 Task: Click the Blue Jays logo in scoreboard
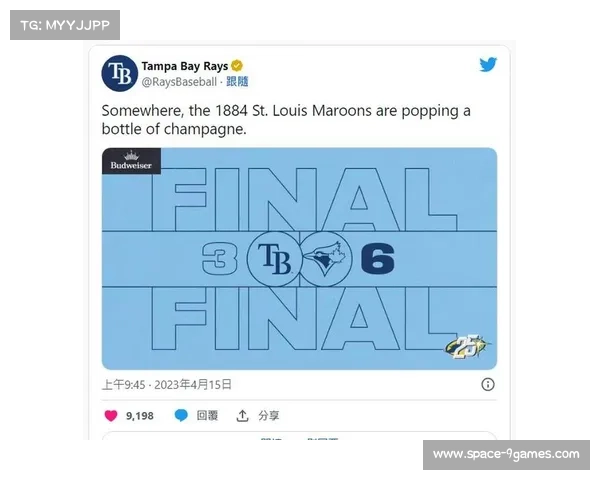(x=325, y=259)
